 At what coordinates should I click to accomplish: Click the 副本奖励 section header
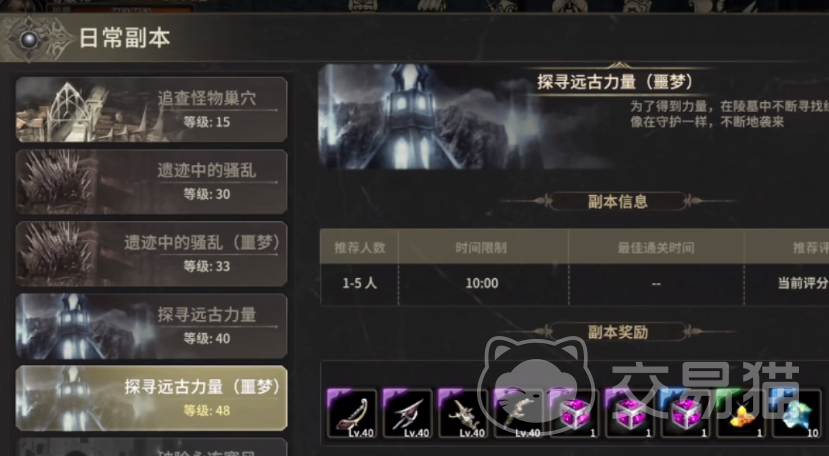[x=618, y=332]
